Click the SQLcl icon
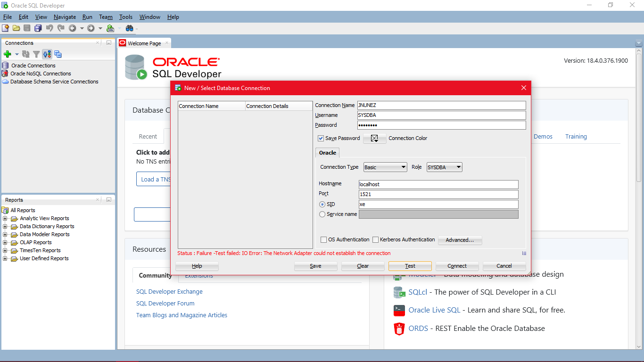 point(399,292)
